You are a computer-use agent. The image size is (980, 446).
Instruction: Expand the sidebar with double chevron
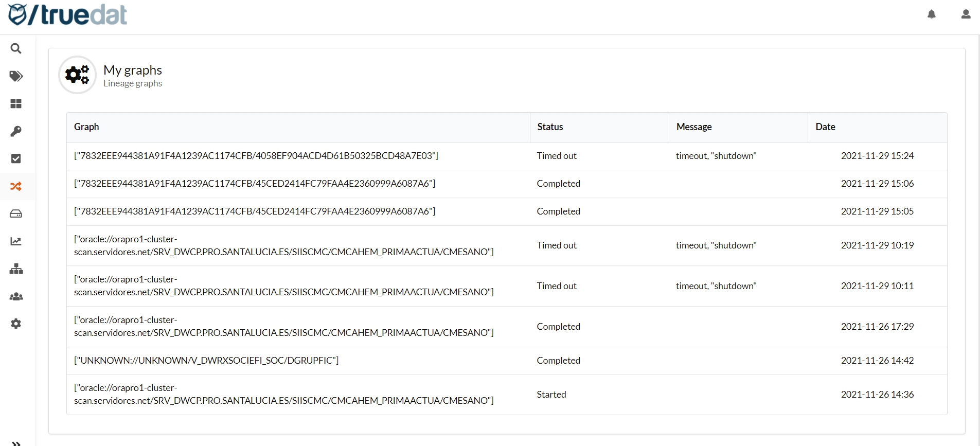[16, 442]
